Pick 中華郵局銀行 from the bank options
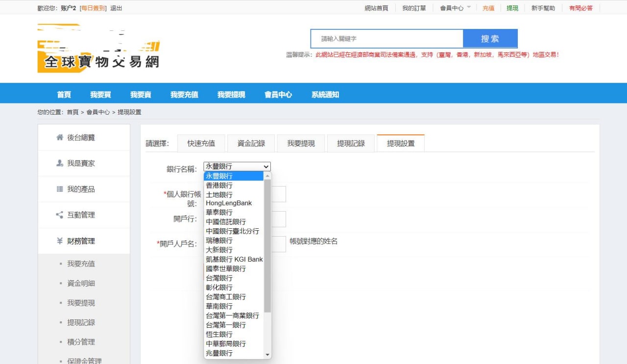 click(x=226, y=343)
